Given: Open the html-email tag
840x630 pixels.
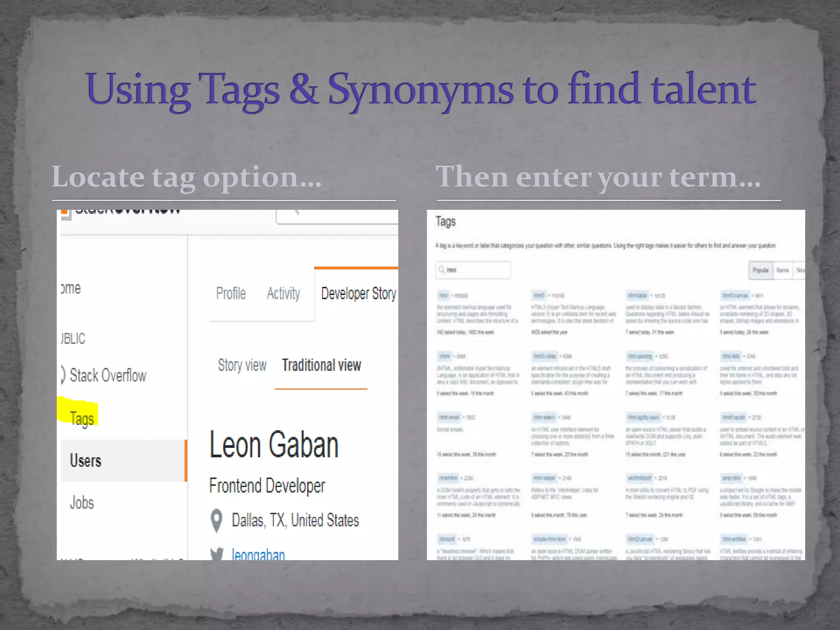Looking at the screenshot, I should point(449,418).
